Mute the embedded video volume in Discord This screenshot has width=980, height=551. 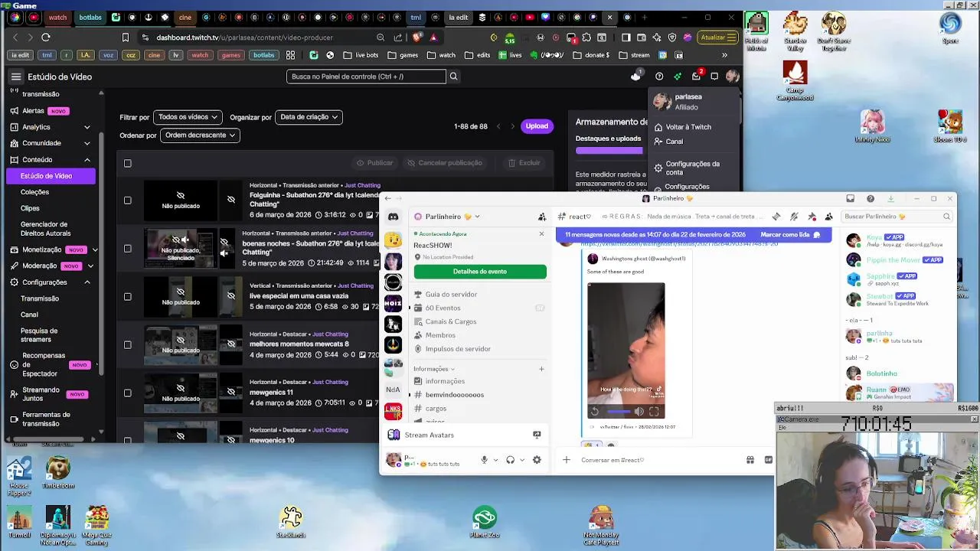click(x=639, y=412)
